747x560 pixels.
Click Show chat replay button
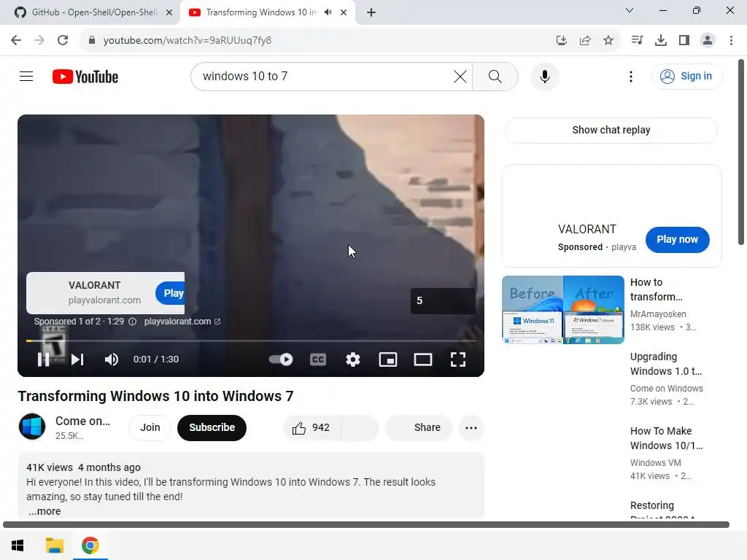click(x=611, y=130)
